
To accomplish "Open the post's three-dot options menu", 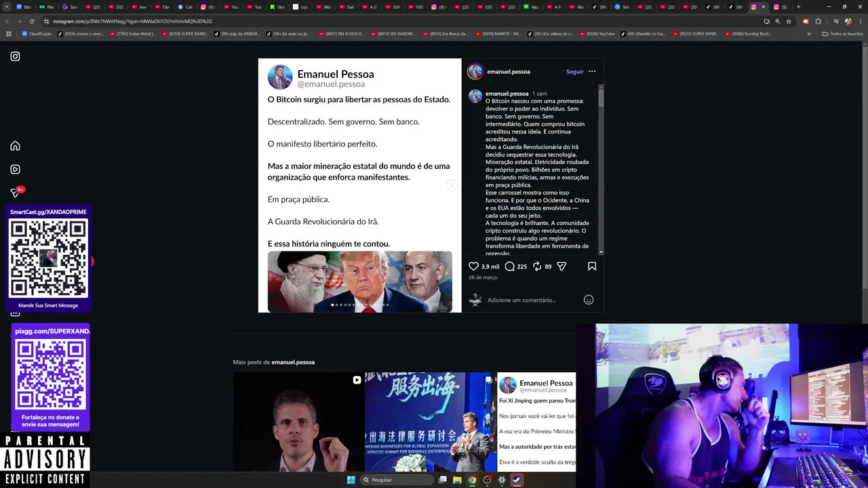I will pyautogui.click(x=592, y=71).
